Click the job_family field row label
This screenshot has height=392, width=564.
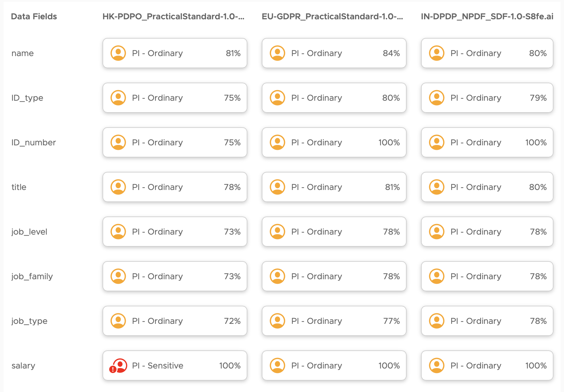pyautogui.click(x=32, y=276)
